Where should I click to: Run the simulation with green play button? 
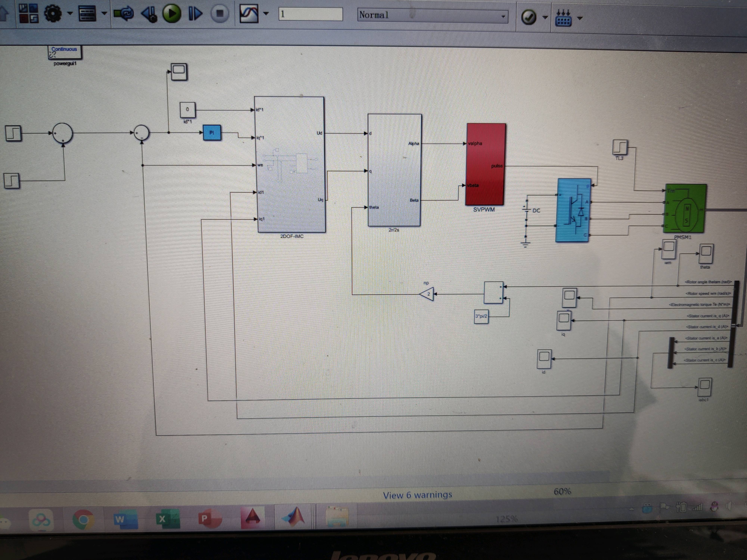pos(172,13)
